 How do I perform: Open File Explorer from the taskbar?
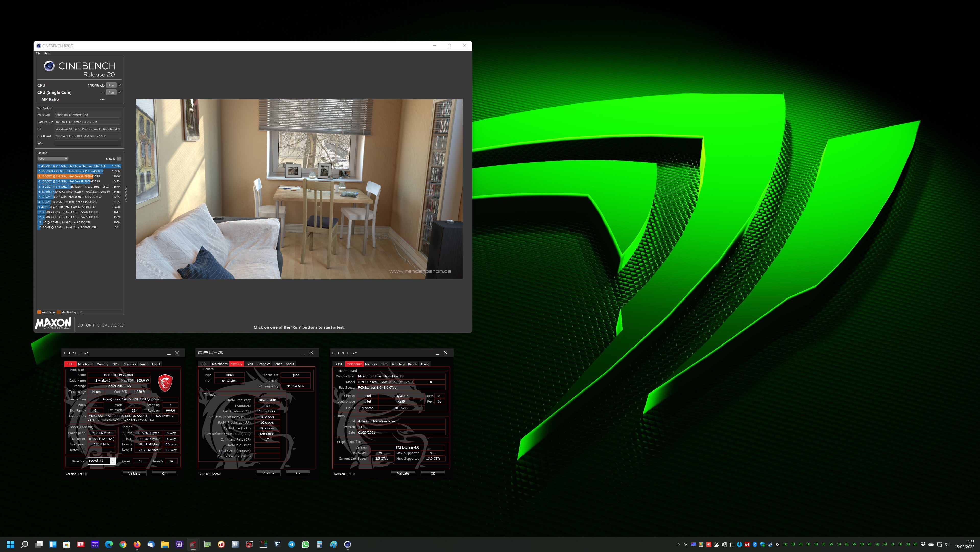coord(165,544)
